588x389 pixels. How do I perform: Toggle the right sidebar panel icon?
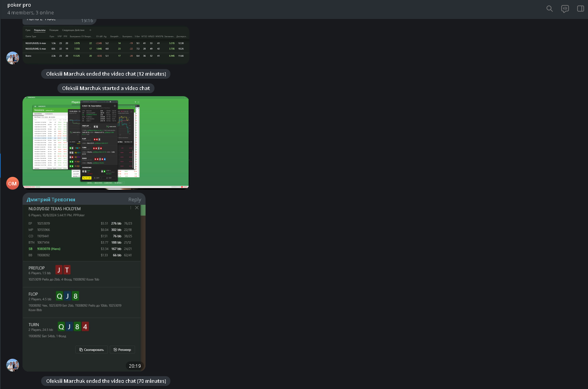pos(581,9)
